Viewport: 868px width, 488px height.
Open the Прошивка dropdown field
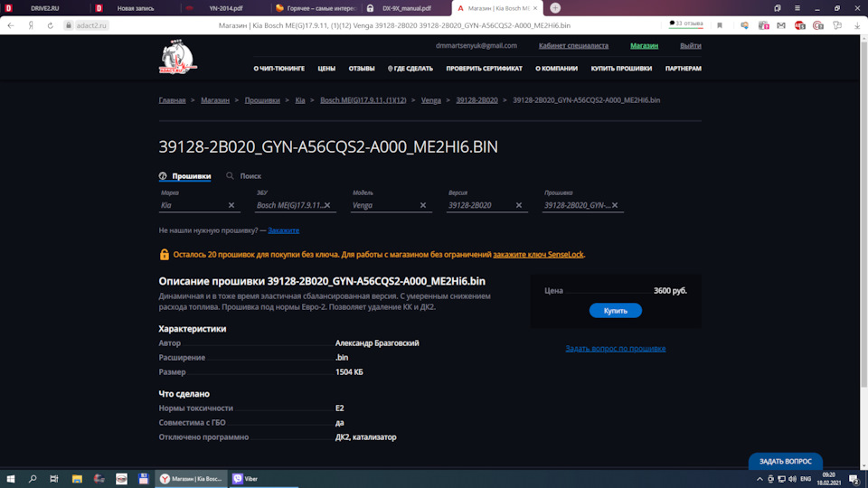coord(582,205)
